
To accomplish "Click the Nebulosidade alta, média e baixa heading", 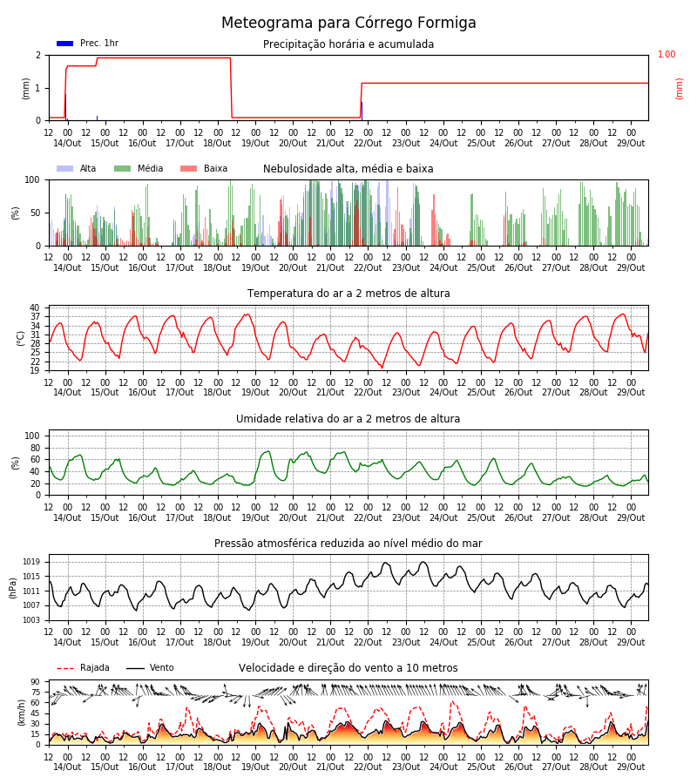I will pyautogui.click(x=348, y=169).
